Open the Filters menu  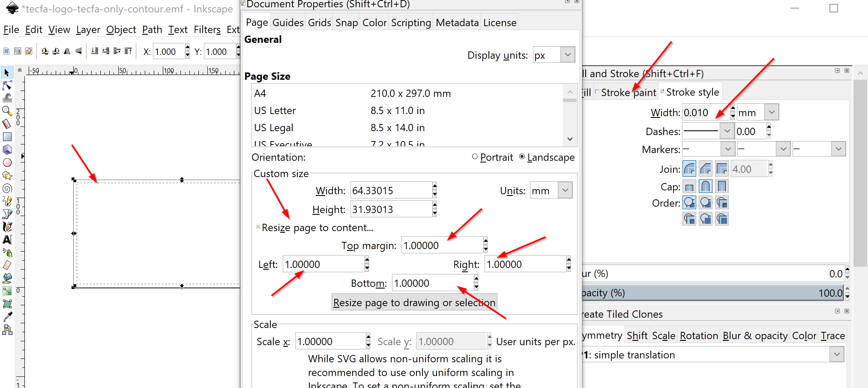coord(207,30)
